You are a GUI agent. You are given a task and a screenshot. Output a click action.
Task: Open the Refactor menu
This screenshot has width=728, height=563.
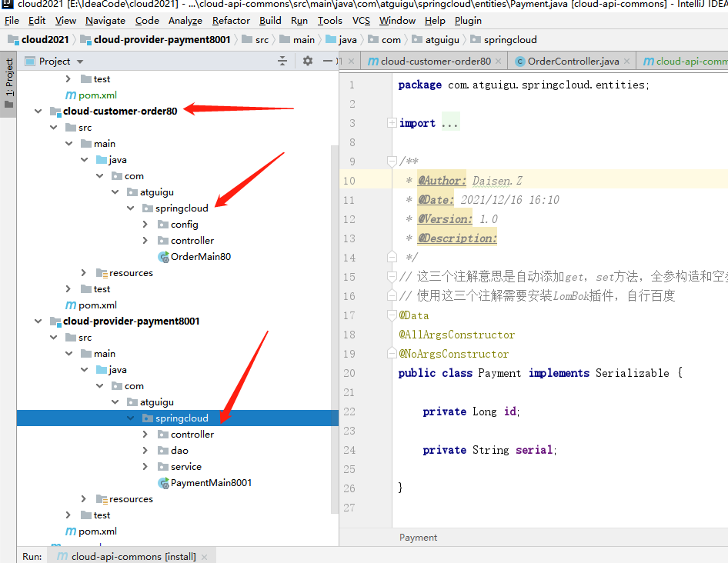(x=231, y=21)
